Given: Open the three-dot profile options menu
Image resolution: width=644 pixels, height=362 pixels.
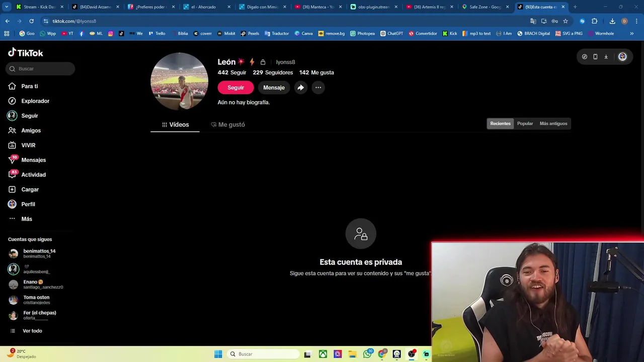Looking at the screenshot, I should coord(318,87).
